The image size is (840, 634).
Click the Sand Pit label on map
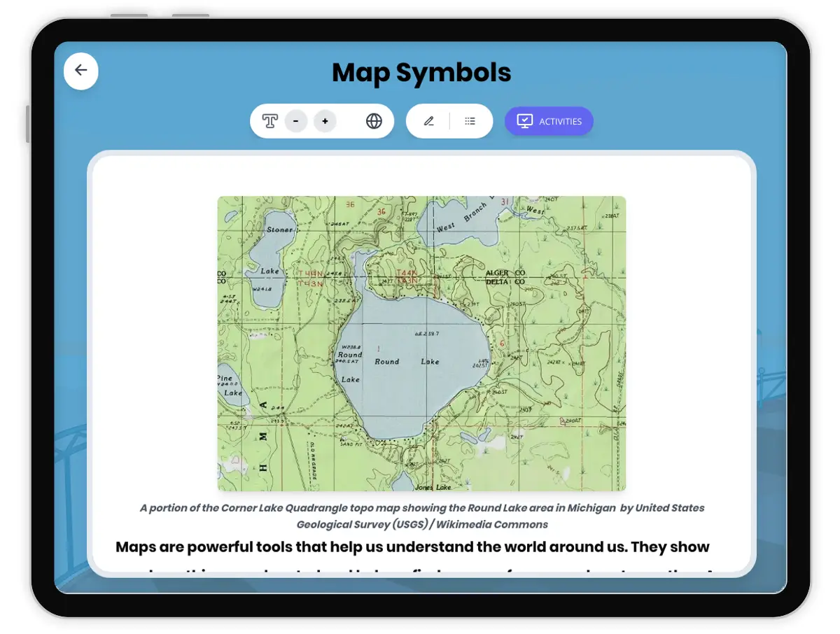(349, 444)
